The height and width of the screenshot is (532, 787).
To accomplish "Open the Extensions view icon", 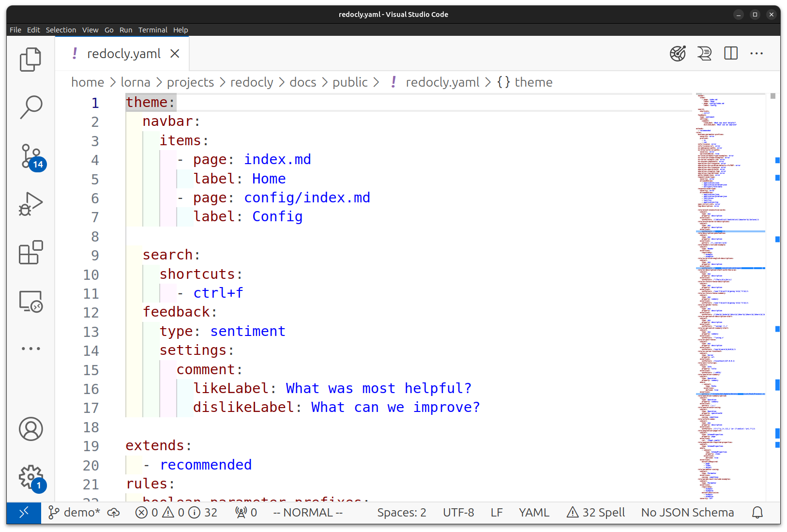I will 30,252.
